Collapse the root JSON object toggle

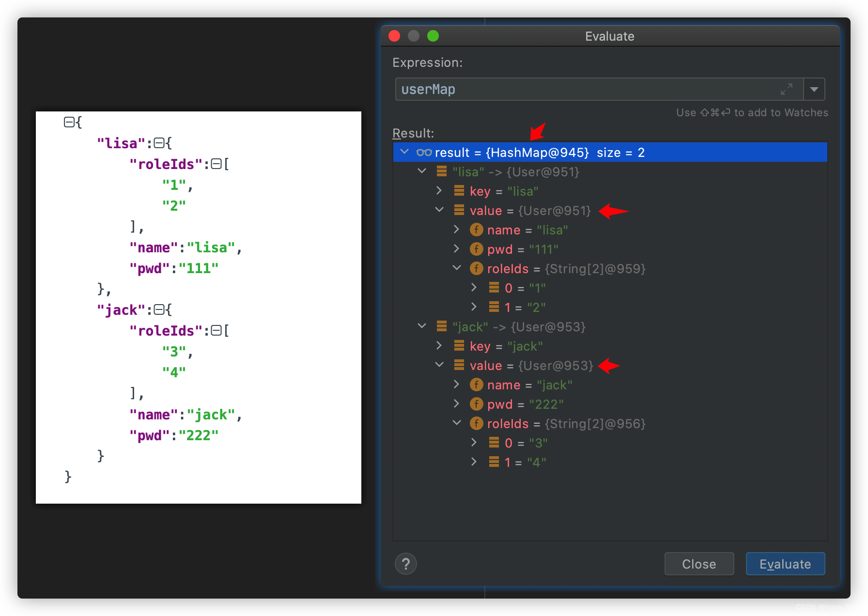[x=69, y=122]
